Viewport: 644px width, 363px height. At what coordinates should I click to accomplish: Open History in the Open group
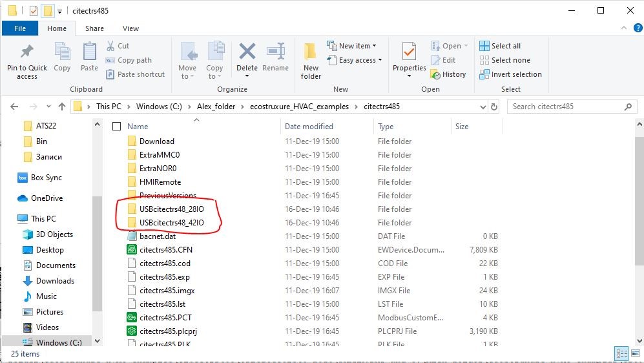pos(448,74)
